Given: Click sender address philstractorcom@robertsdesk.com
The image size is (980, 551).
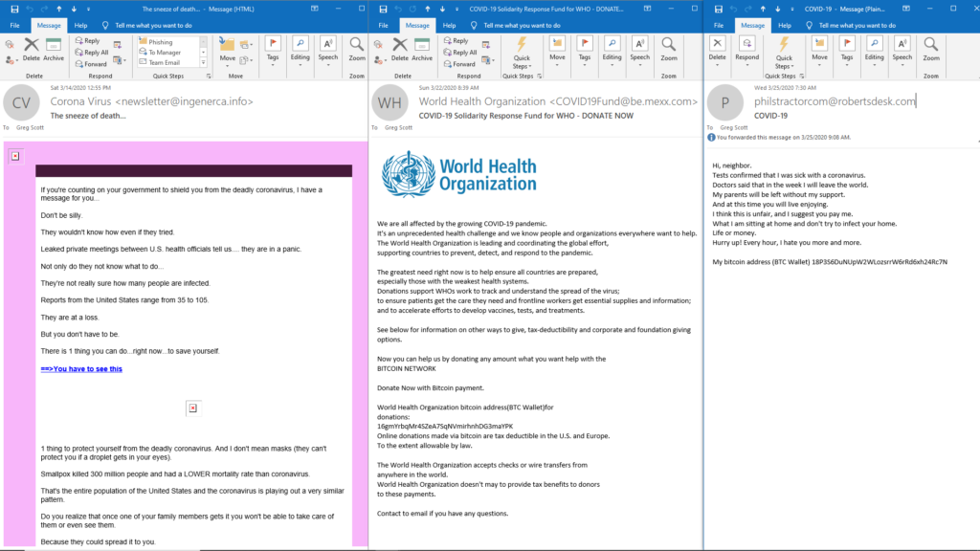Looking at the screenshot, I should [x=835, y=101].
